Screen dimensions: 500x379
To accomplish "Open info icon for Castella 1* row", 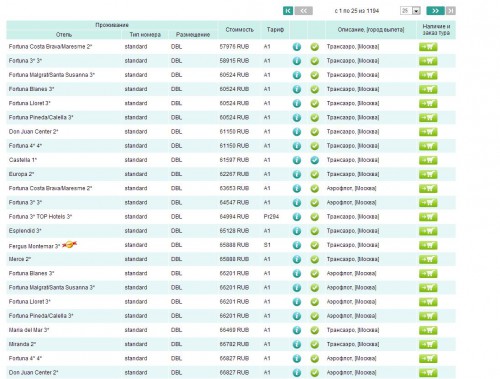I will click(297, 160).
